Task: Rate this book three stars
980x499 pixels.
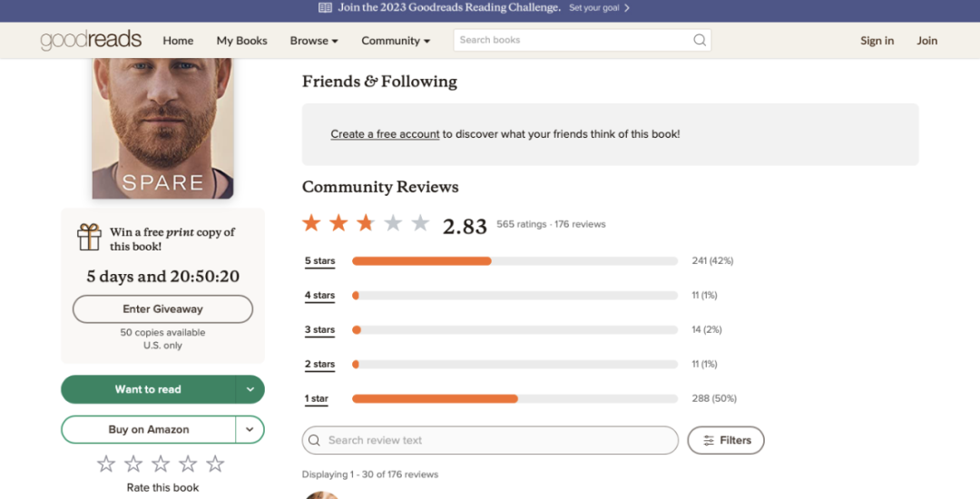Action: pyautogui.click(x=161, y=464)
